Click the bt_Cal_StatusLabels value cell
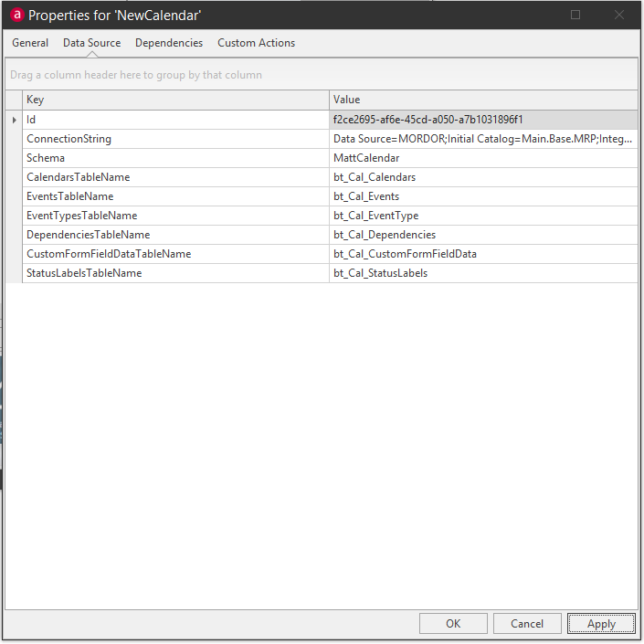Viewport: 644px width, 644px height. pos(483,273)
